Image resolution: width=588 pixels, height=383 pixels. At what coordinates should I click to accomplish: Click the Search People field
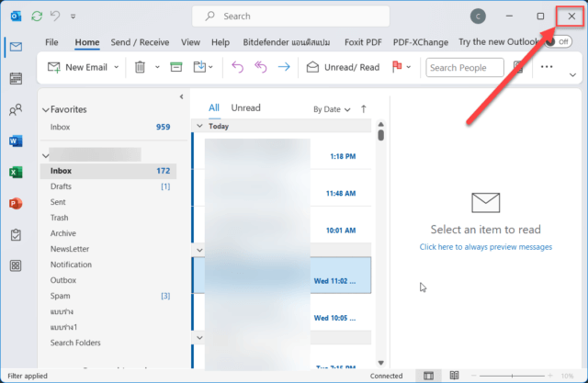[x=465, y=67]
